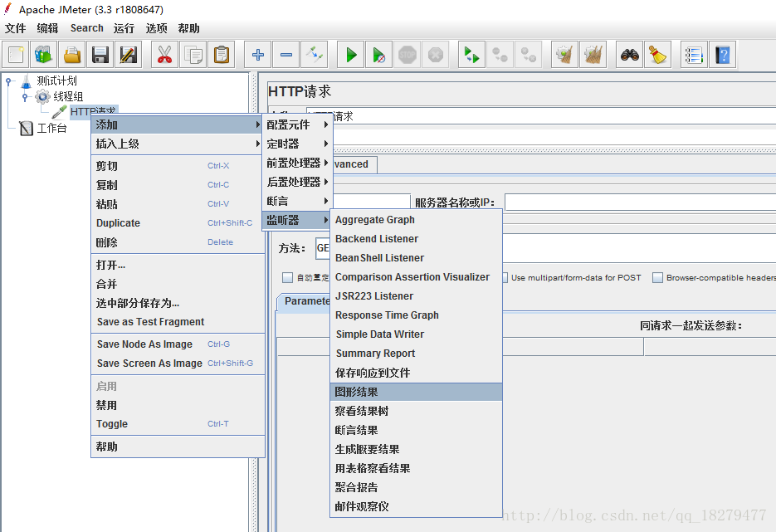Click the Remote shutdown all icon
The width and height of the screenshot is (776, 532).
[x=529, y=55]
